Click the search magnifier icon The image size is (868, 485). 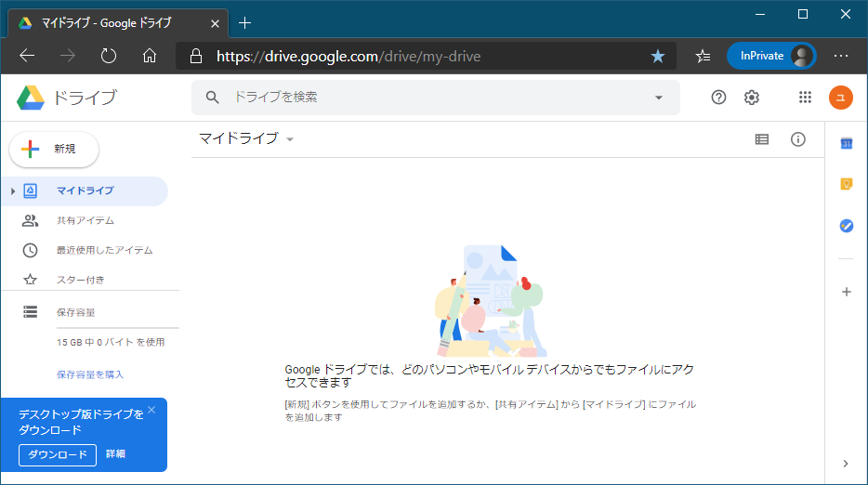coord(212,98)
